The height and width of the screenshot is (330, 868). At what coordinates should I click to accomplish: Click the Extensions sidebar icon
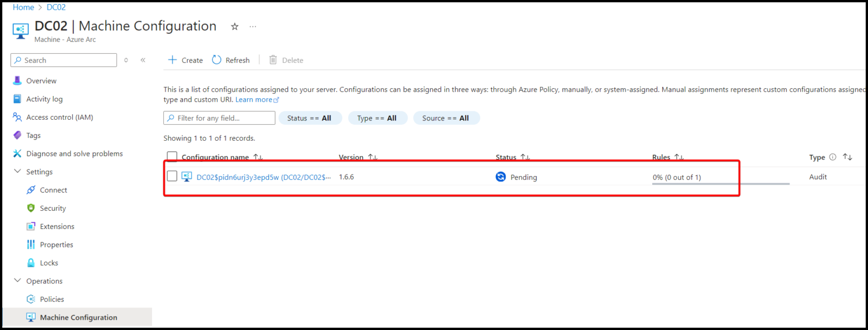click(x=31, y=226)
